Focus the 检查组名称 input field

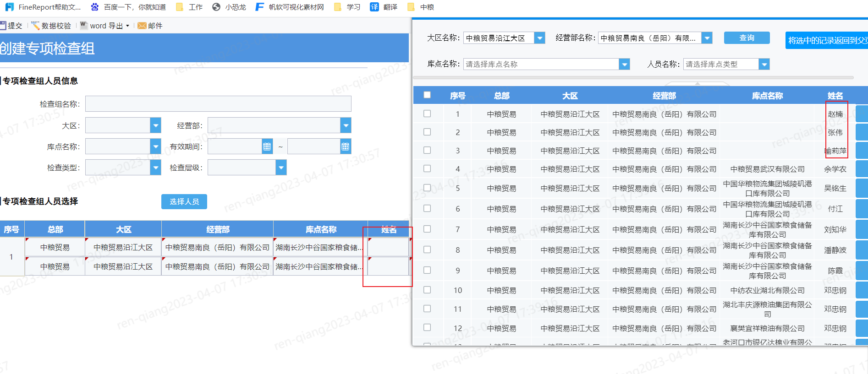click(x=218, y=104)
